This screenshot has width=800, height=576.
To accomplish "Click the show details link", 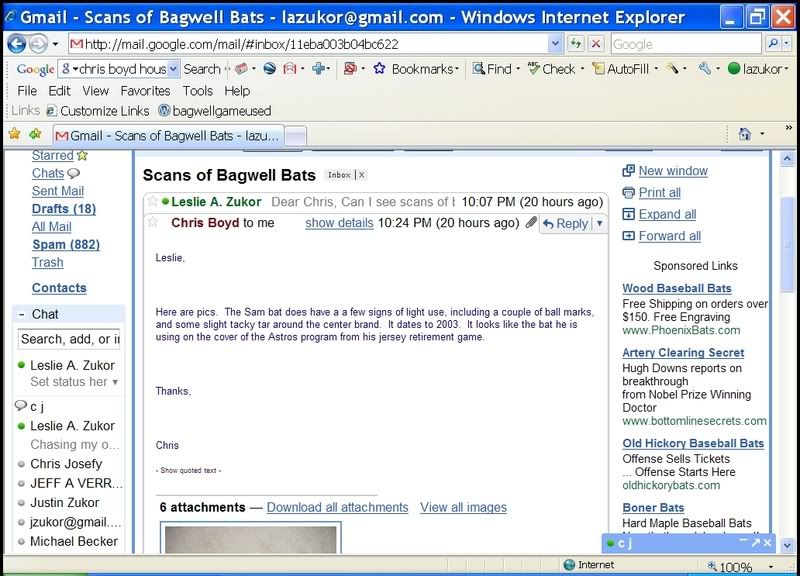I will [x=339, y=223].
